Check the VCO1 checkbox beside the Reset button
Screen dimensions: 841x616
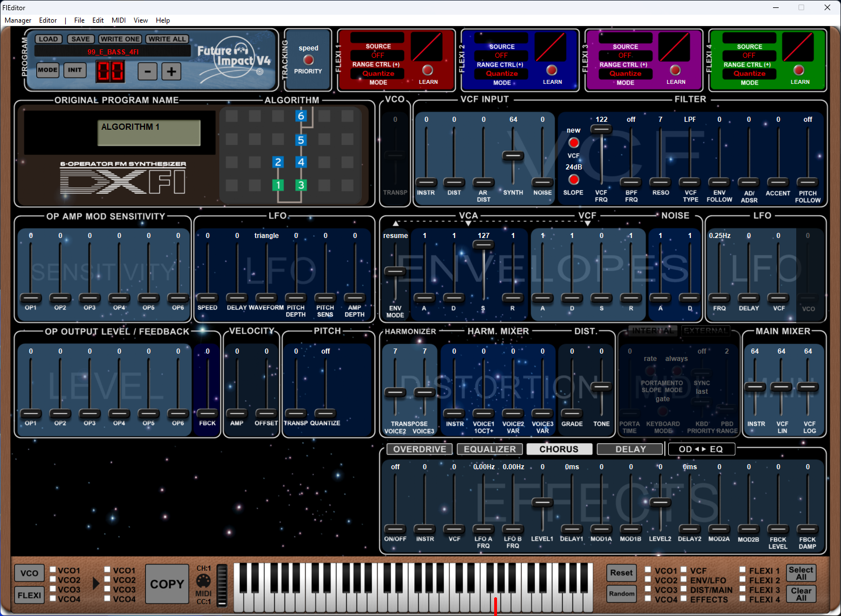[x=648, y=571]
